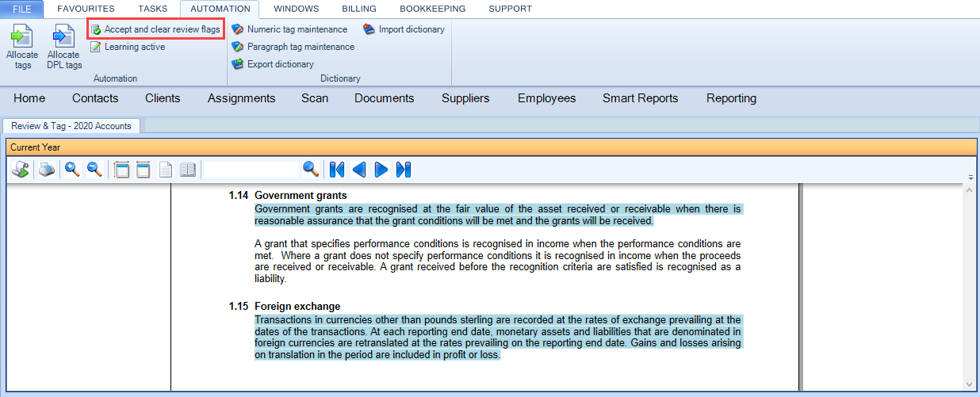Switch to the FAVOURITES ribbon tab
The height and width of the screenshot is (397, 980).
86,9
